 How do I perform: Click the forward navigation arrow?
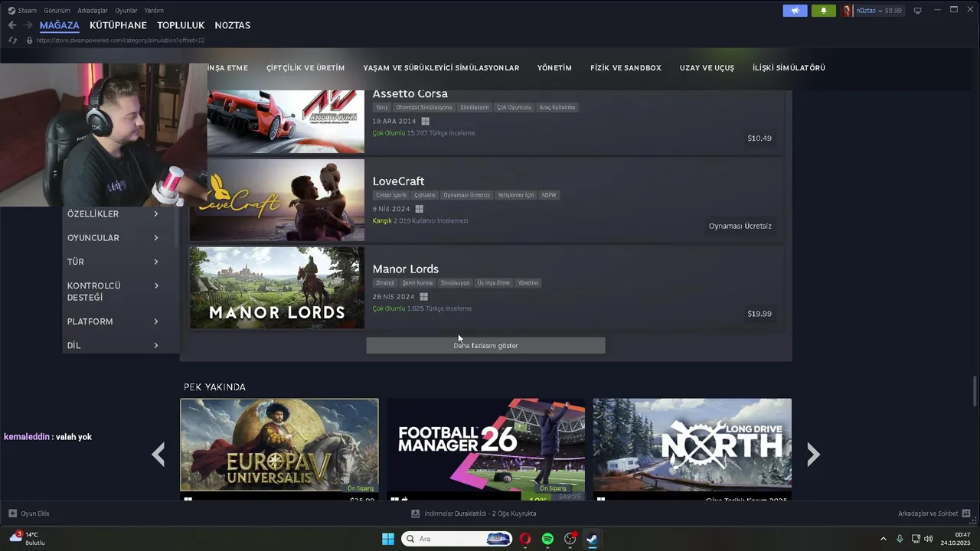pyautogui.click(x=28, y=25)
